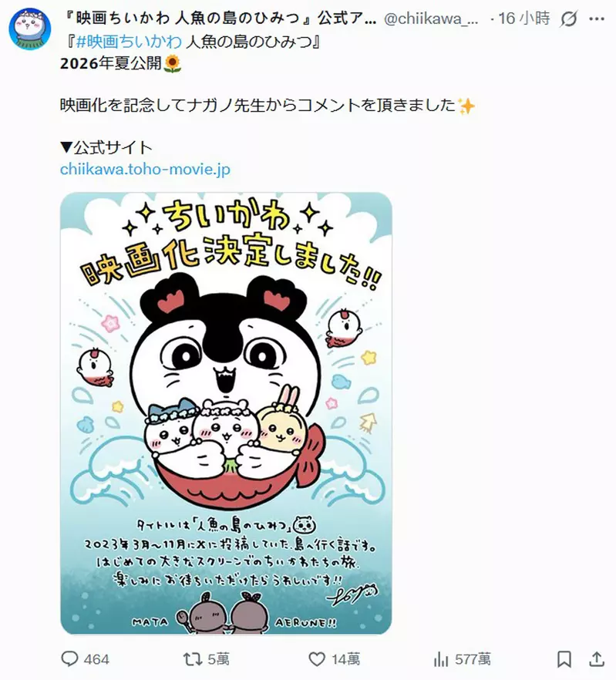Click the 577萬 views count
The width and height of the screenshot is (616, 680).
click(473, 659)
